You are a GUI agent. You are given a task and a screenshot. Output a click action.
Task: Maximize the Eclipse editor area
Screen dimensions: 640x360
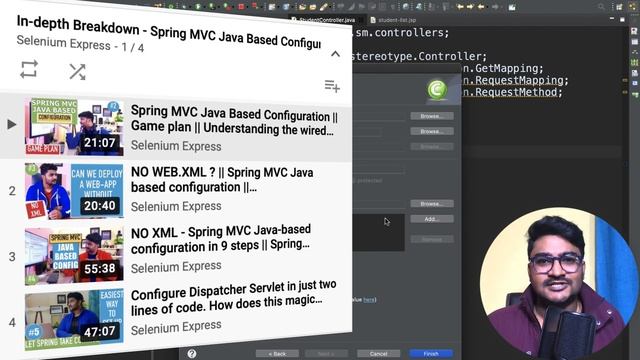(x=622, y=19)
